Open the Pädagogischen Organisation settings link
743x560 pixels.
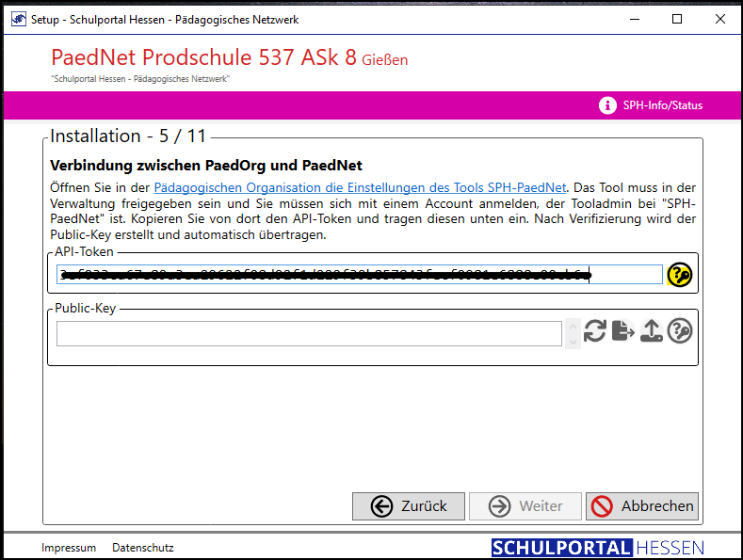point(360,187)
